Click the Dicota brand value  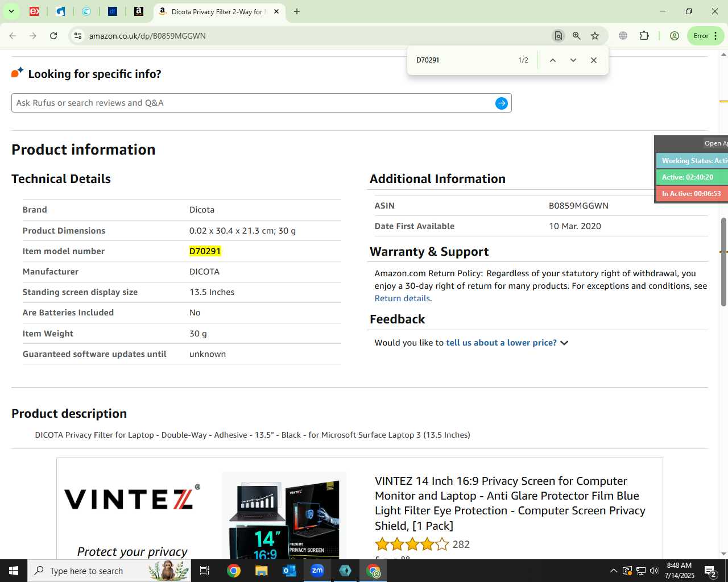[202, 210]
